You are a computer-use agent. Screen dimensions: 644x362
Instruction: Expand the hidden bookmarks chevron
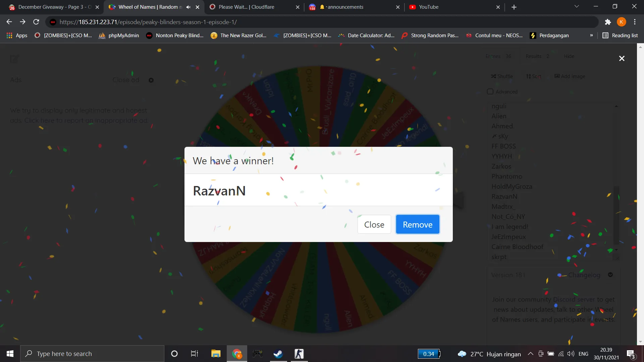click(591, 36)
